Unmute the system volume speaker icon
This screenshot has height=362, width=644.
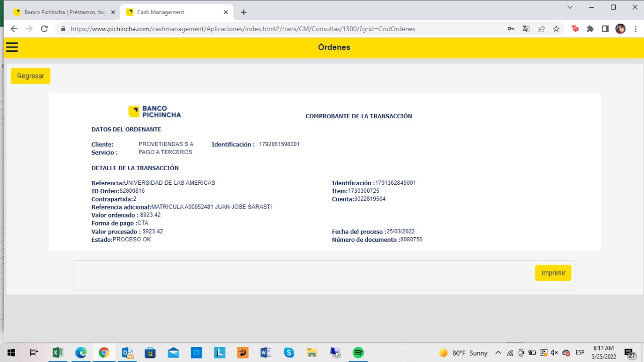[x=554, y=353]
